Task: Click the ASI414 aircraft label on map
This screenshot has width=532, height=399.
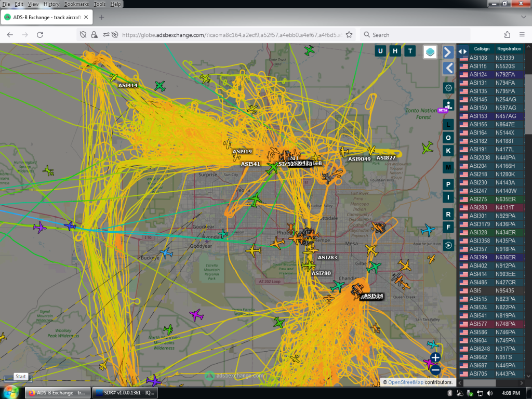Action: coord(128,86)
